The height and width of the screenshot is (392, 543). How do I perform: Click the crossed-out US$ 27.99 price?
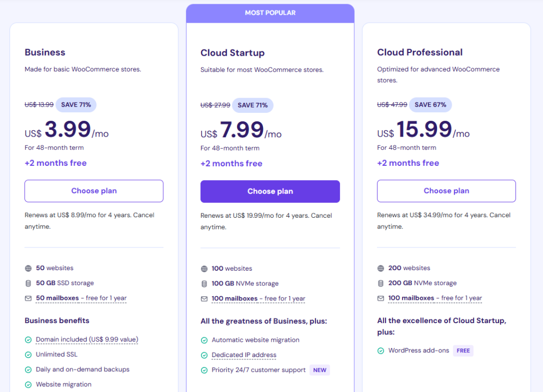pos(215,105)
